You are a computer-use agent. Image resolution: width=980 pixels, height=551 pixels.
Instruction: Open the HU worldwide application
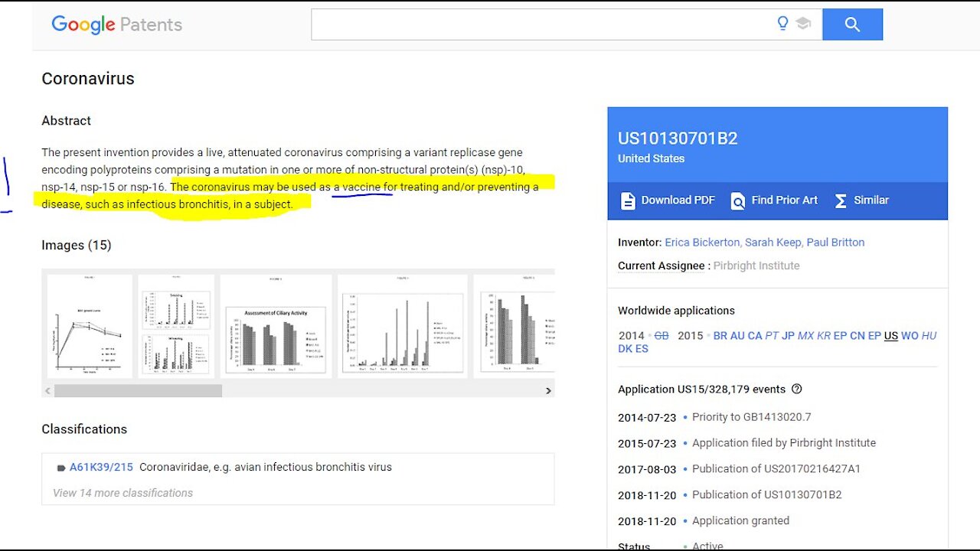(929, 336)
